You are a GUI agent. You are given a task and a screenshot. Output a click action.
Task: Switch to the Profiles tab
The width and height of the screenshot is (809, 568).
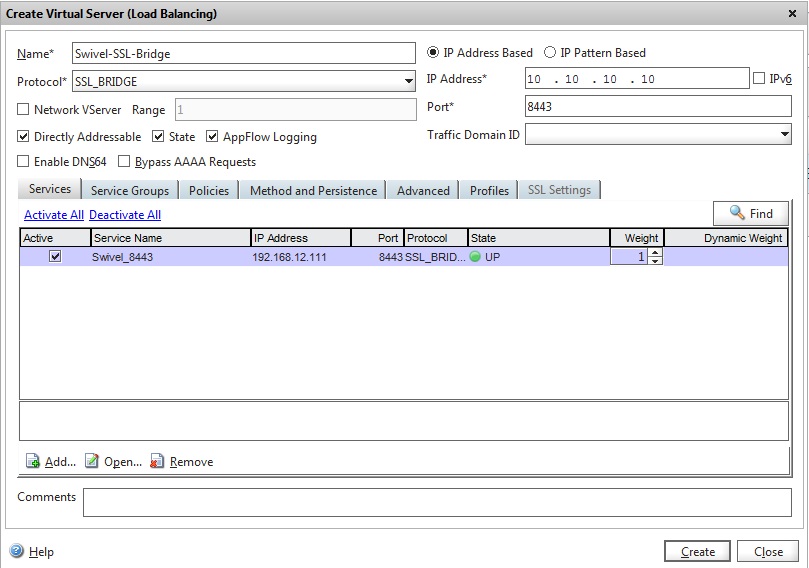489,190
